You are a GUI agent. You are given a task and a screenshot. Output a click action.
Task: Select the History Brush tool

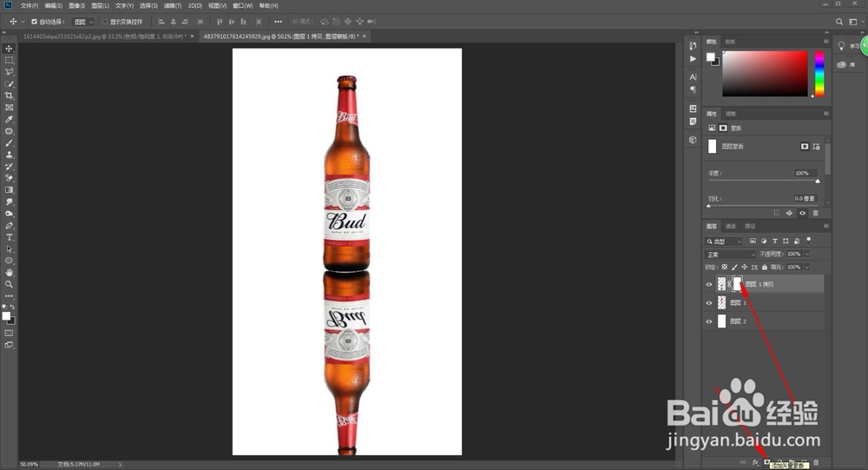[x=9, y=166]
